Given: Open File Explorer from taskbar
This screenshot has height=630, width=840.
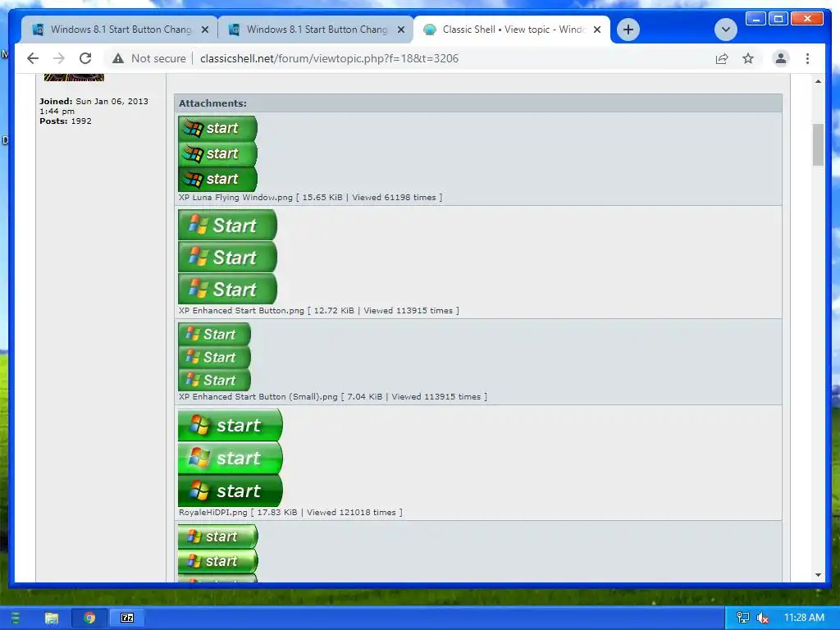Looking at the screenshot, I should (52, 618).
